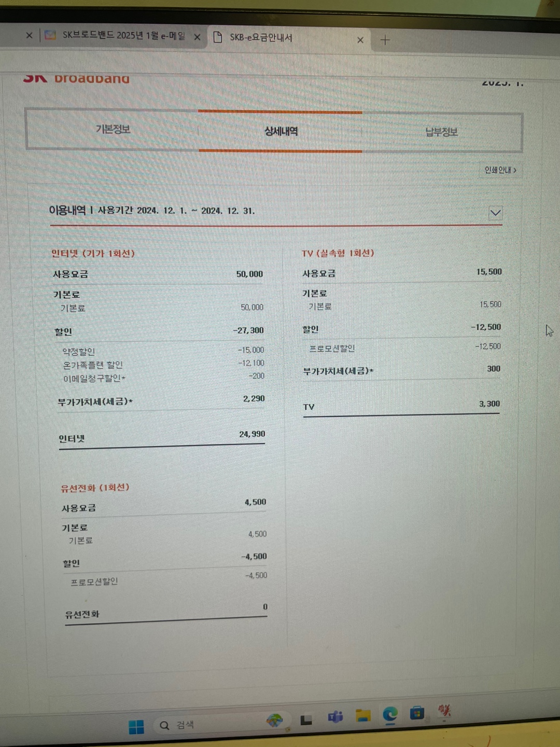560x747 pixels.
Task: Open a new browser tab
Action: coord(385,40)
